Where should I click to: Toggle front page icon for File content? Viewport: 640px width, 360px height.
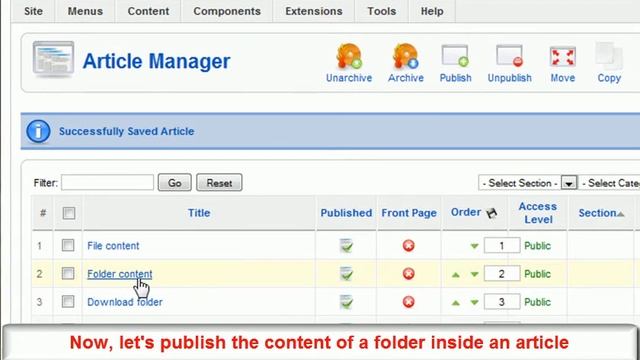[x=409, y=246]
